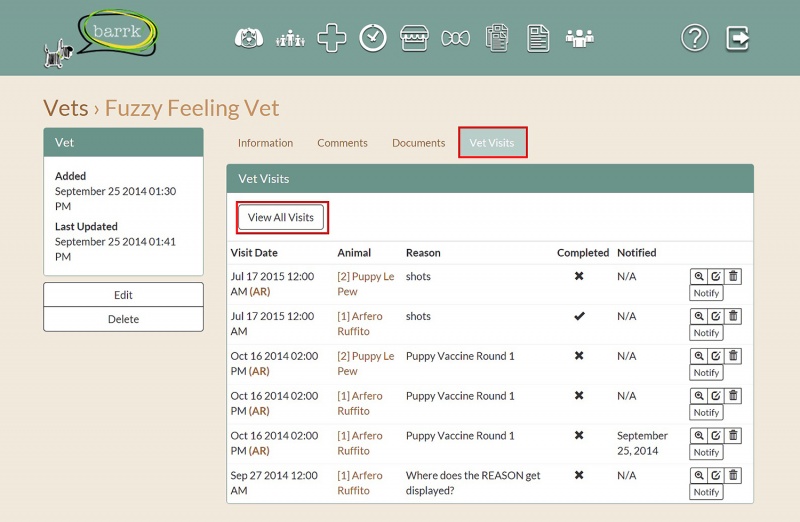Open the single document page icon in header
800x522 pixels.
[538, 38]
